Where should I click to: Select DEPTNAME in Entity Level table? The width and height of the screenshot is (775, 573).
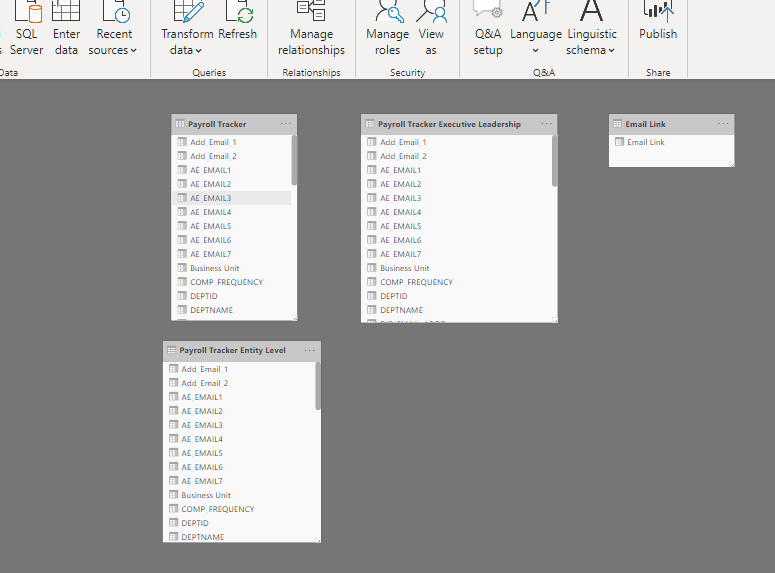[x=239, y=537]
